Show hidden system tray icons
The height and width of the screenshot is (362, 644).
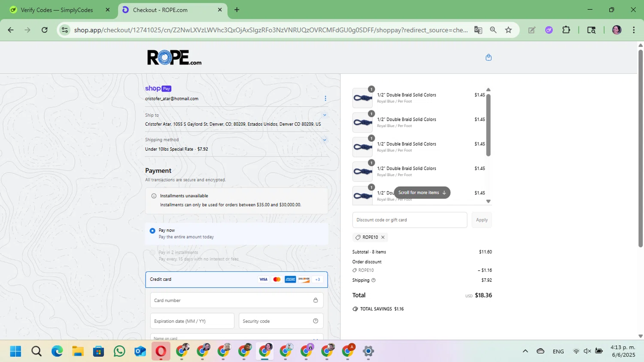click(525, 351)
